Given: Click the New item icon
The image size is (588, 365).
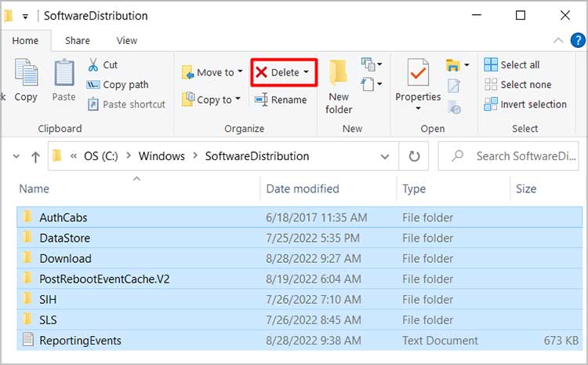Looking at the screenshot, I should pyautogui.click(x=368, y=64).
